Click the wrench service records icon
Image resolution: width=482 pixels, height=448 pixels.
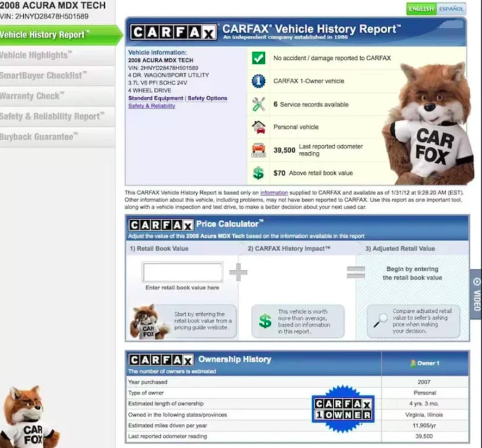tap(258, 104)
